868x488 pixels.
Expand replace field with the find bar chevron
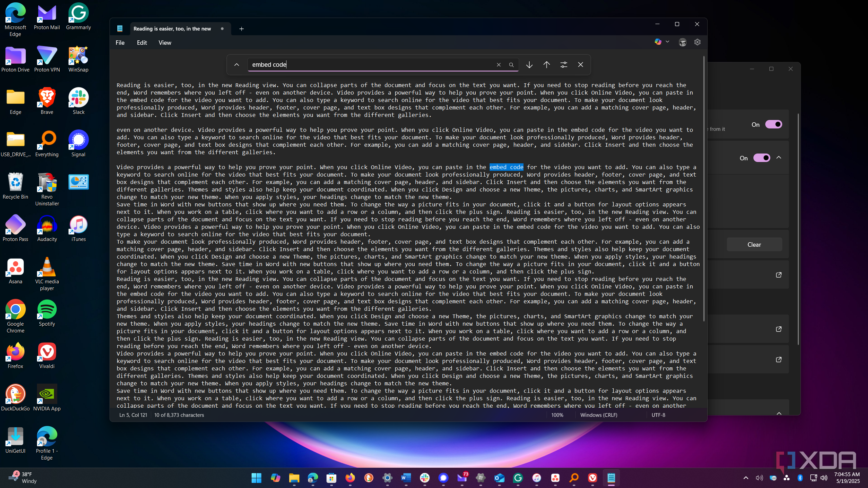click(x=237, y=65)
